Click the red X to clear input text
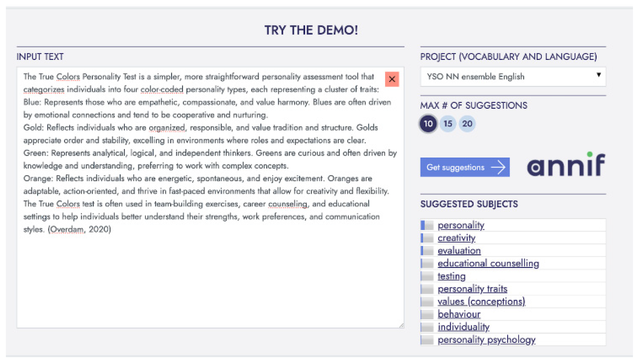The width and height of the screenshot is (641, 364). pyautogui.click(x=391, y=79)
